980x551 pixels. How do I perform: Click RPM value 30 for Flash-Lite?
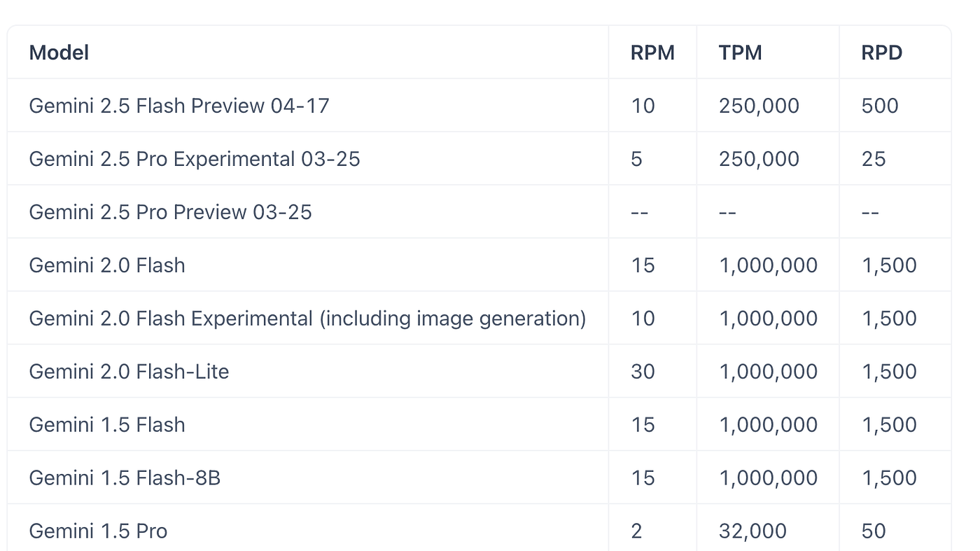point(643,372)
